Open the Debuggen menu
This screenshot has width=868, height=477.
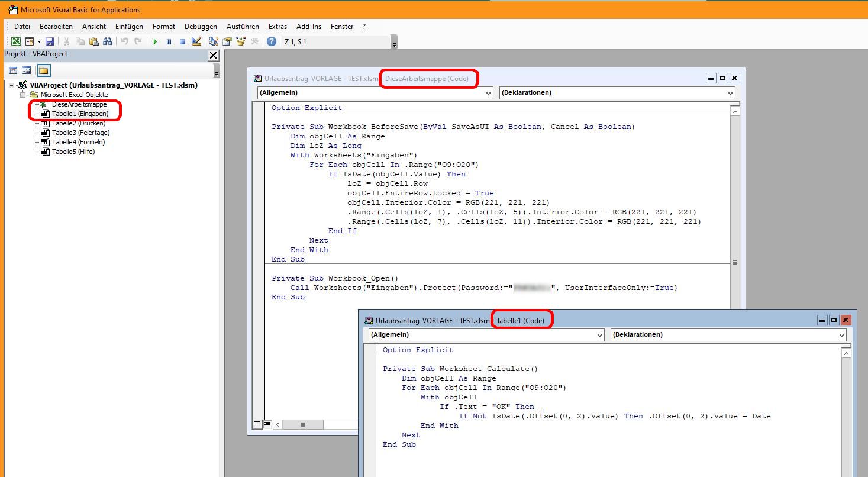pos(201,27)
